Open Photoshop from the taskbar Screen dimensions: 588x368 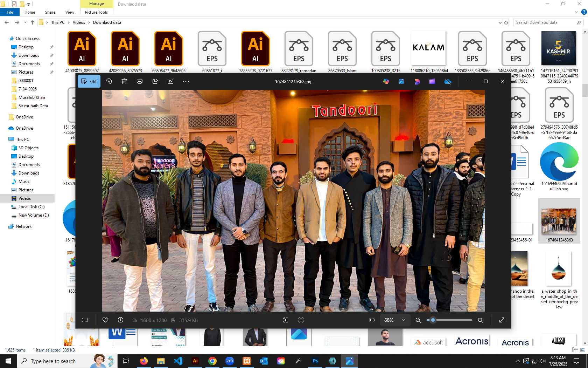coord(315,361)
